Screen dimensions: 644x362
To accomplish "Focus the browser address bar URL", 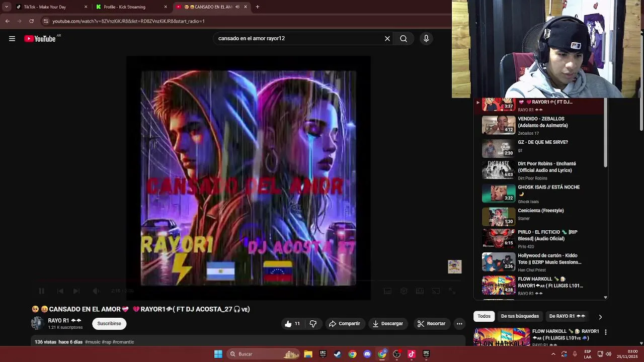I will (x=128, y=21).
